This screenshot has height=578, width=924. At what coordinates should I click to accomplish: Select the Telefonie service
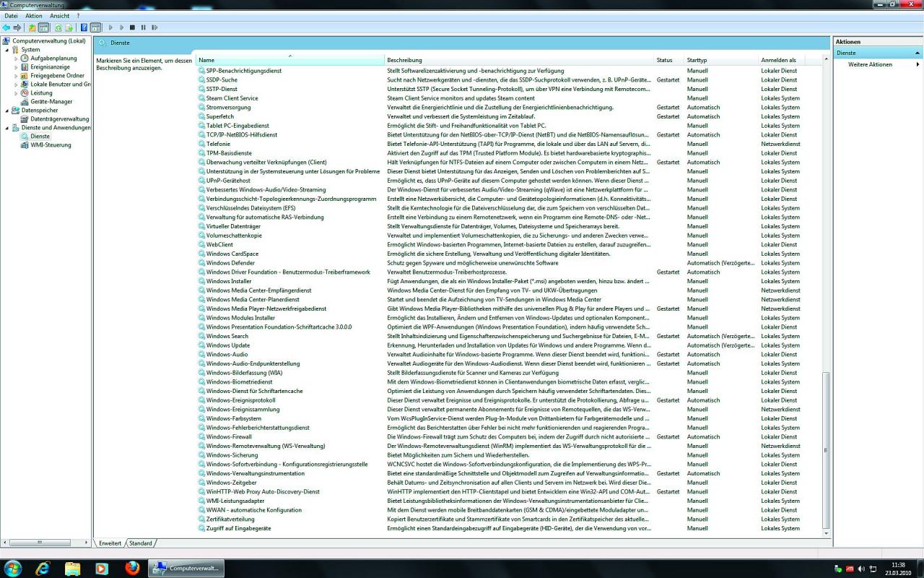218,144
